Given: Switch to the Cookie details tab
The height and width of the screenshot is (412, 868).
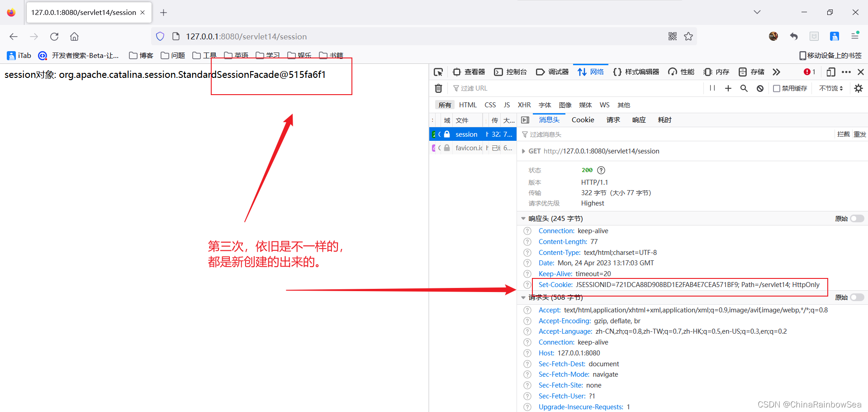Looking at the screenshot, I should (x=583, y=120).
